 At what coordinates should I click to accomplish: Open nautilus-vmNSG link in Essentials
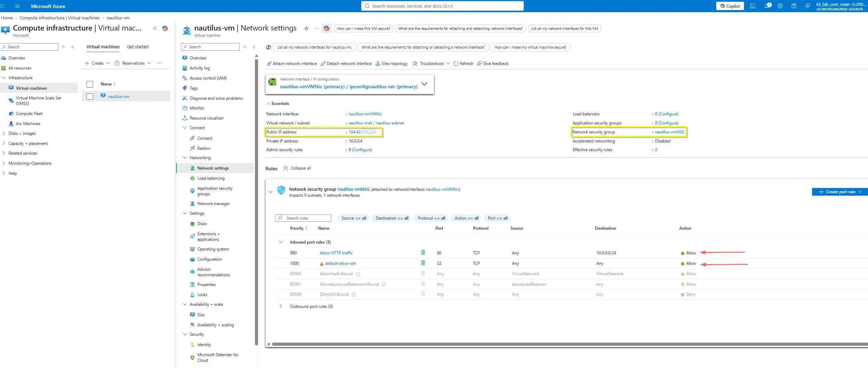669,132
